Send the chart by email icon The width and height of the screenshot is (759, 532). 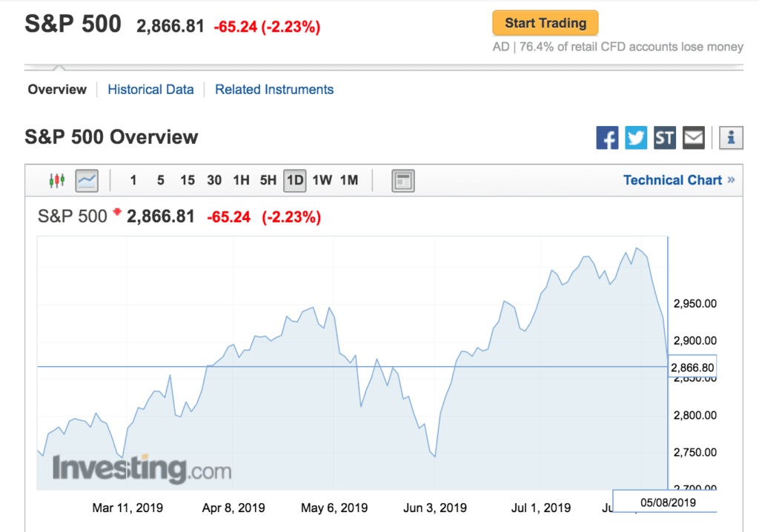pyautogui.click(x=694, y=138)
